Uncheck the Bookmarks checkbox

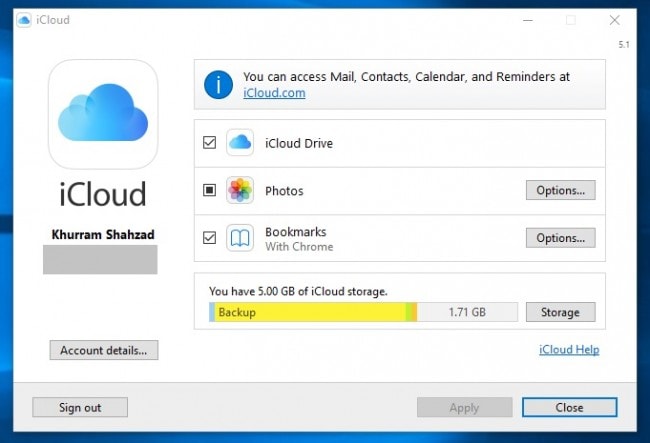pos(209,238)
